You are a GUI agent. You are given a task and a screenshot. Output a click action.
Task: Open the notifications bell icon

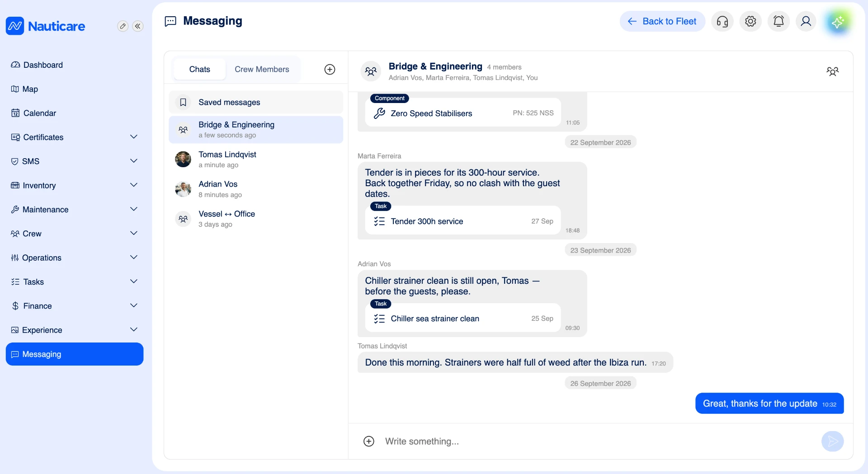point(778,21)
